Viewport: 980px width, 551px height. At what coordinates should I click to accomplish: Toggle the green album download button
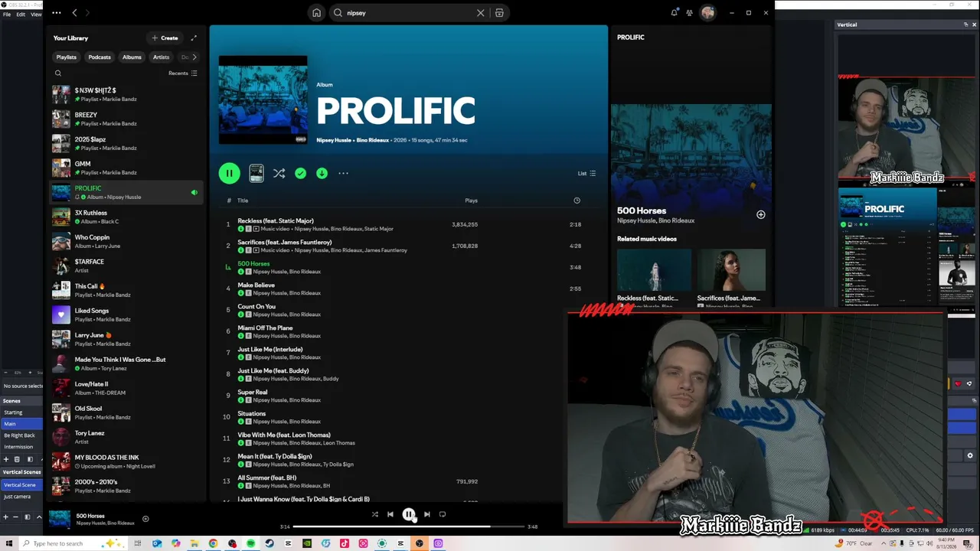coord(322,174)
